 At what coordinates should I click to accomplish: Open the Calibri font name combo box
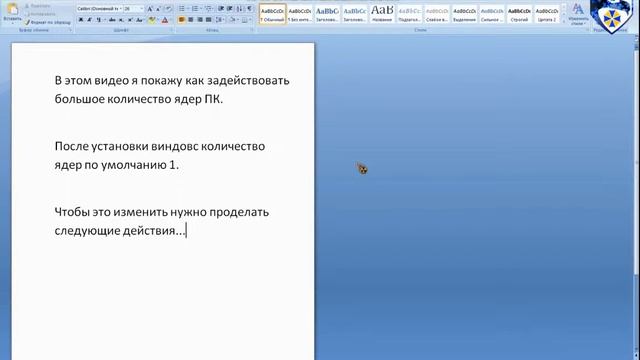99,9
